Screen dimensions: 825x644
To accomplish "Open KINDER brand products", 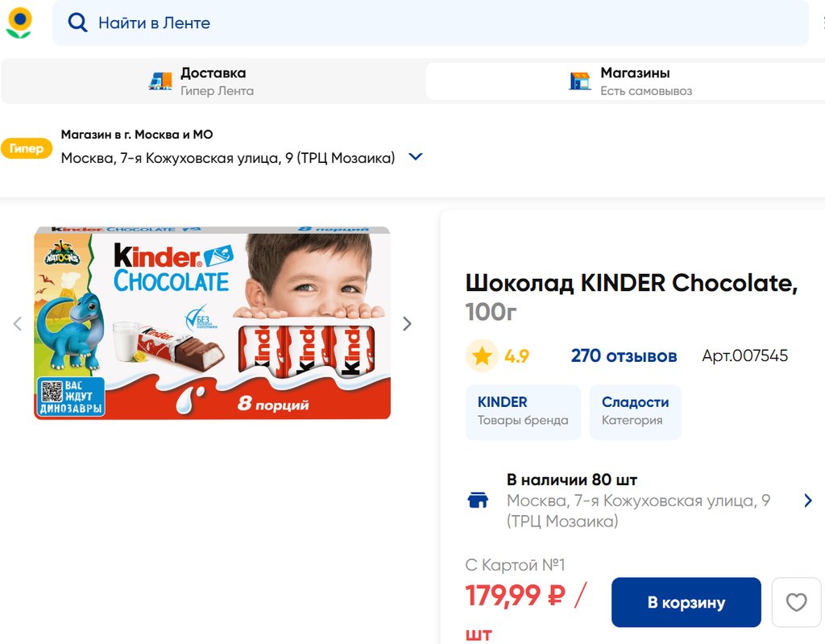I will pos(523,411).
